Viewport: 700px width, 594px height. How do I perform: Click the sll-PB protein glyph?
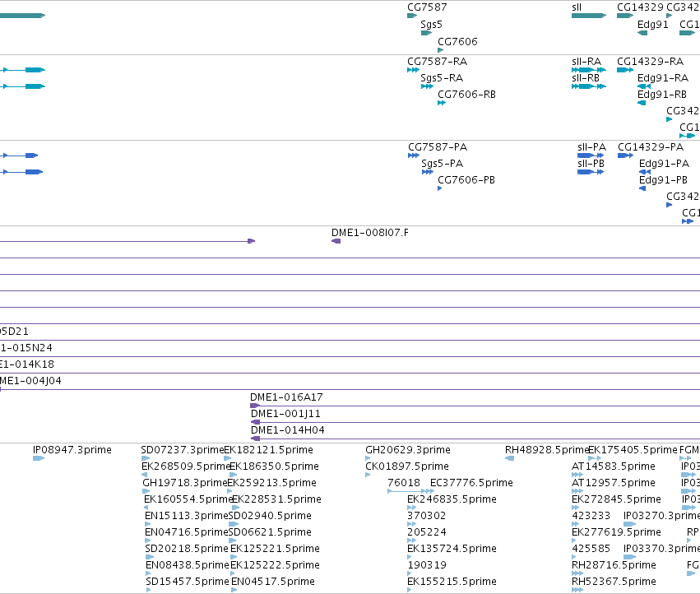tap(590, 172)
